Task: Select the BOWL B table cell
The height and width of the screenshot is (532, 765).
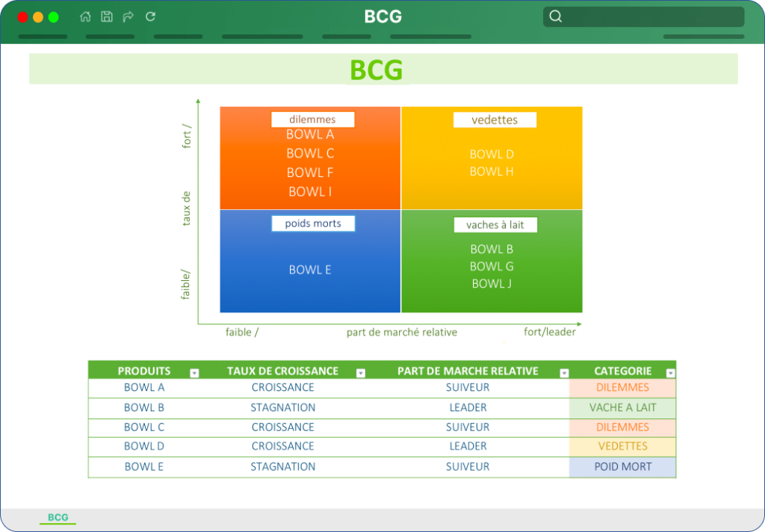Action: (144, 407)
